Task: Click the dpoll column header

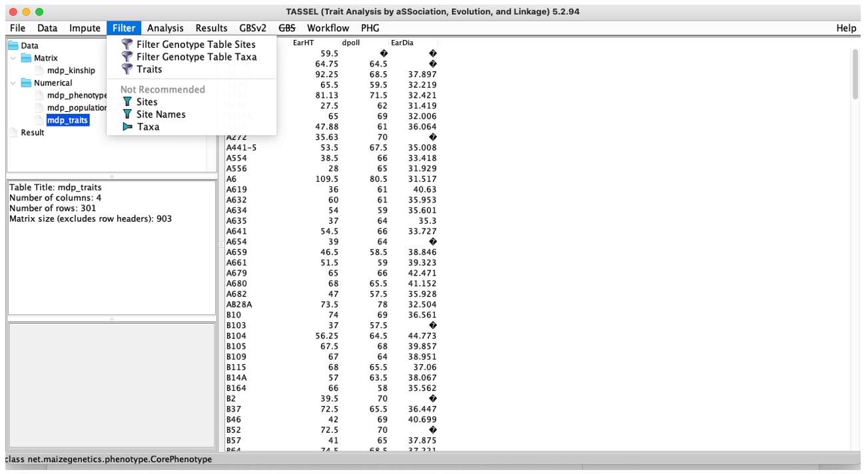Action: [364, 43]
